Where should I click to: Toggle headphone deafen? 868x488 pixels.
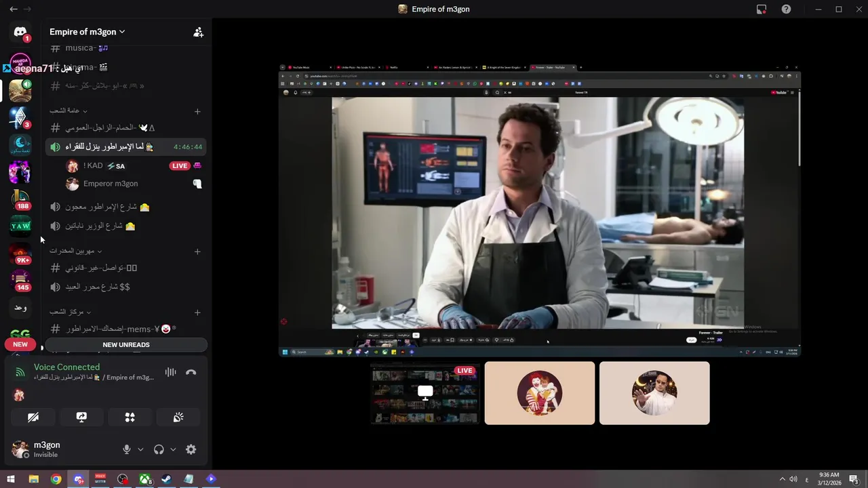point(159,449)
